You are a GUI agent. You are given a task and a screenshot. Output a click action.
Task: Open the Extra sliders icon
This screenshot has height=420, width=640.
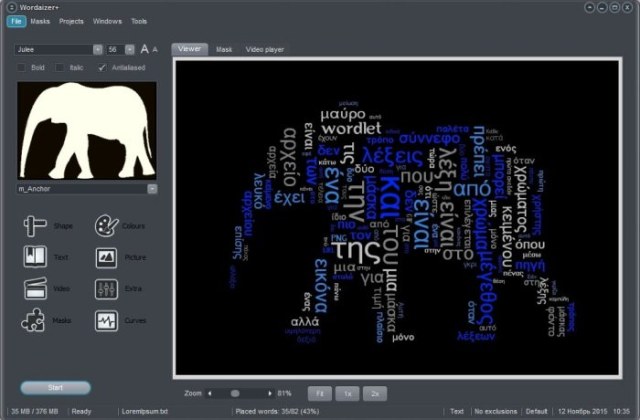pos(106,290)
